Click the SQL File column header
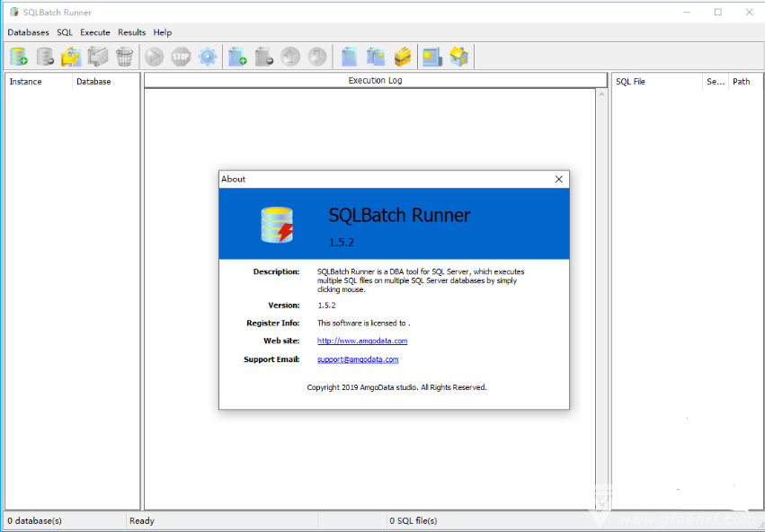Viewport: 765px width, 532px height. [657, 82]
